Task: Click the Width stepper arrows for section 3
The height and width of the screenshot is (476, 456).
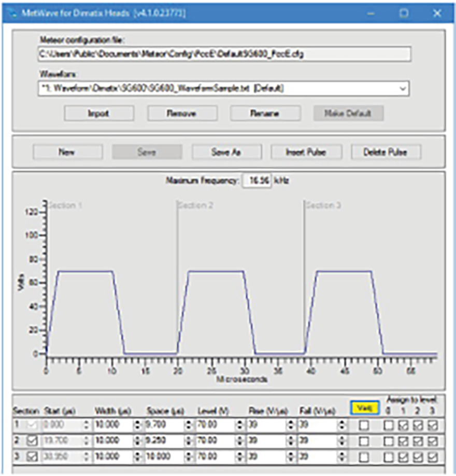Action: [138, 457]
